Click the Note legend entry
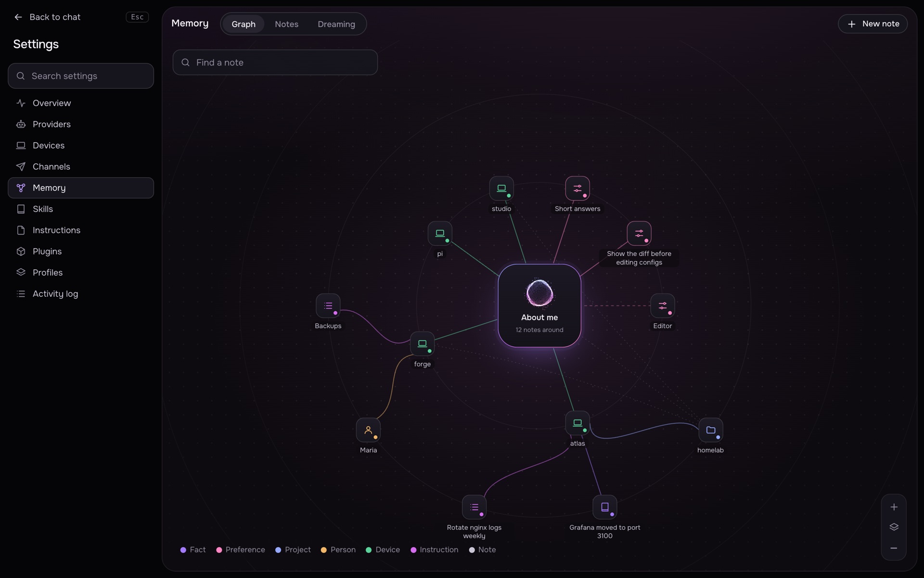Screen dimensions: 924x578 click(x=483, y=550)
